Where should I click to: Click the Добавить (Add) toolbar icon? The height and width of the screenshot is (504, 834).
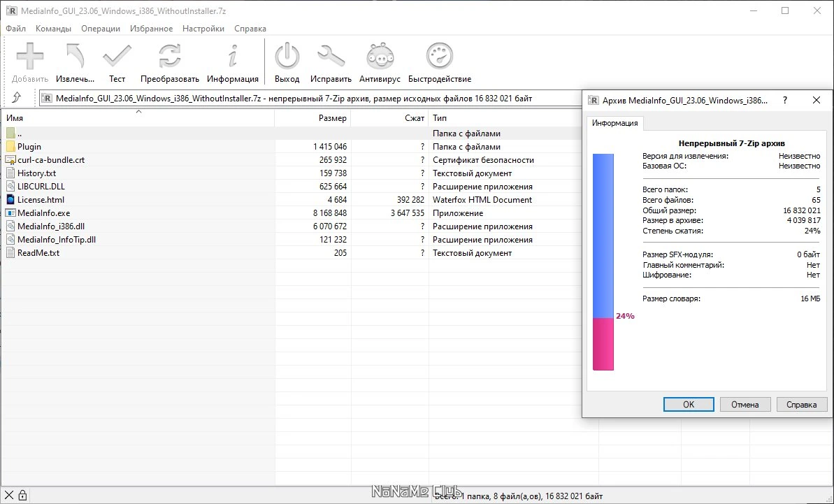click(30, 57)
